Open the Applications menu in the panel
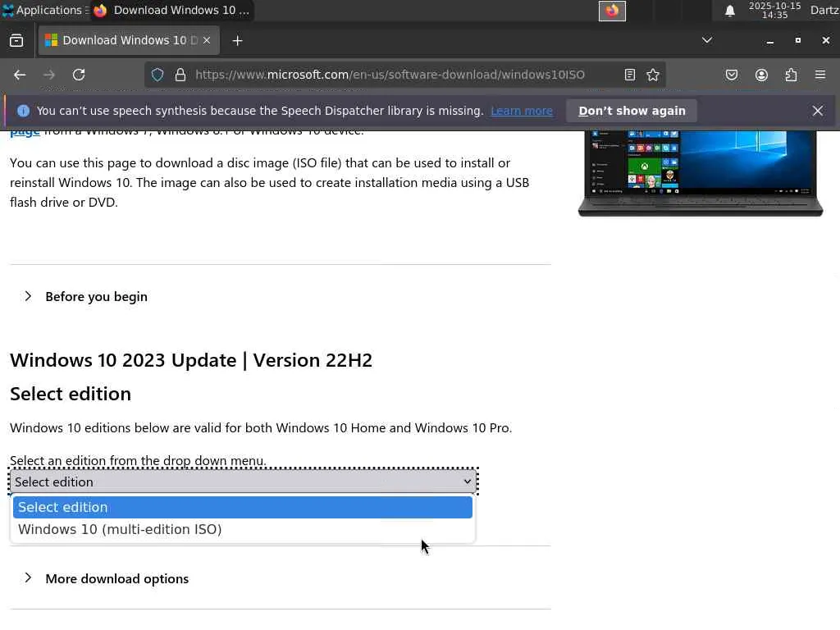Screen dimensions: 840x630 tap(44, 10)
